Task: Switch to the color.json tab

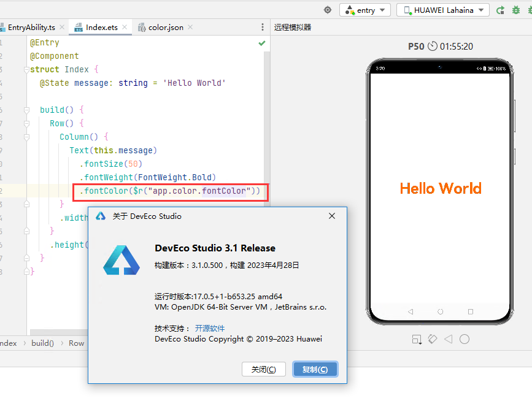Action: (166, 28)
